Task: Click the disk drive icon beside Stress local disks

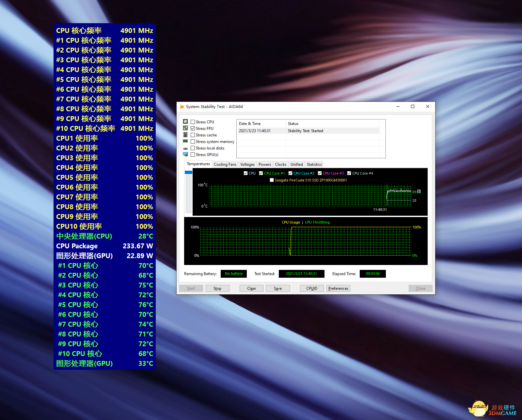Action: coord(185,148)
